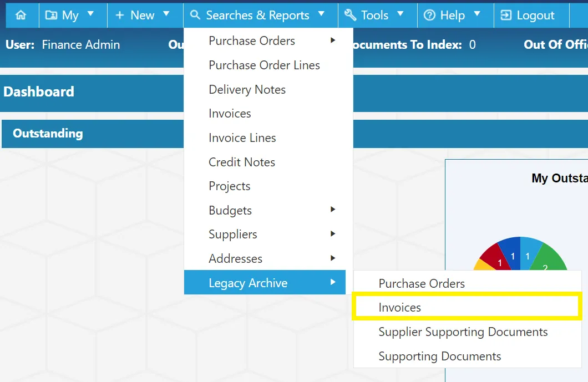Click the wrench icon for Tools
Viewport: 588px width, 382px height.
coord(350,14)
